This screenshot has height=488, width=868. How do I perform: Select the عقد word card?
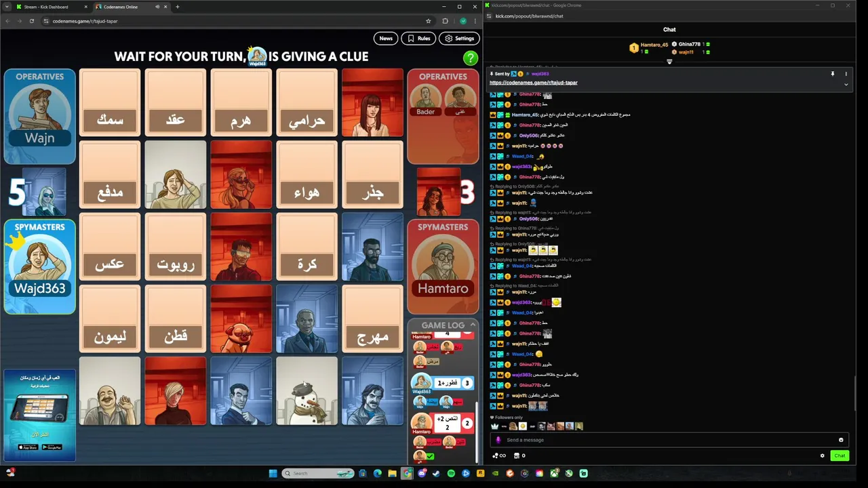click(175, 102)
